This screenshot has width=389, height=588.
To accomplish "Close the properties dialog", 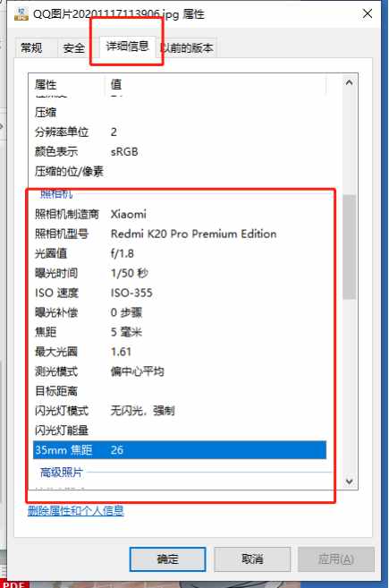I will pyautogui.click(x=368, y=13).
